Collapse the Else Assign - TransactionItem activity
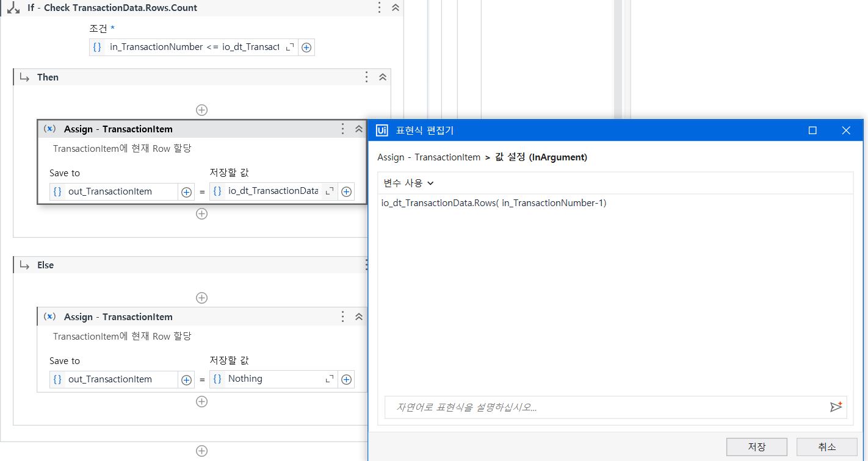This screenshot has height=461, width=868. coord(359,316)
